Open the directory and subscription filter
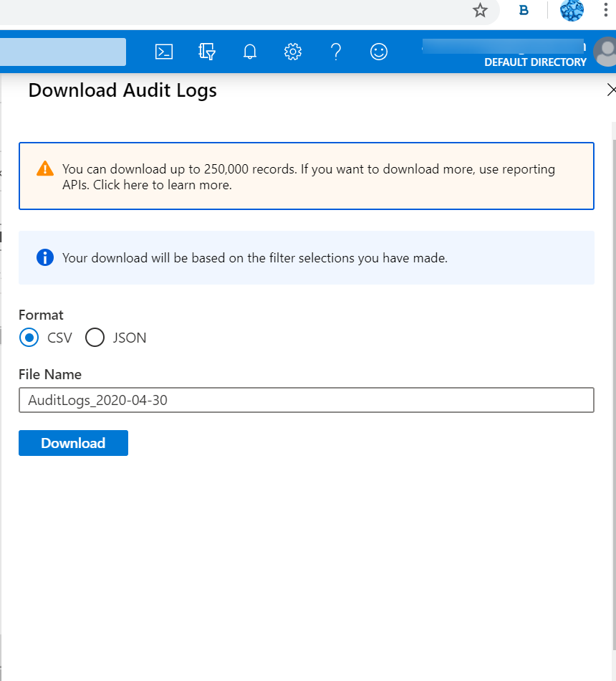The image size is (616, 681). pyautogui.click(x=207, y=52)
